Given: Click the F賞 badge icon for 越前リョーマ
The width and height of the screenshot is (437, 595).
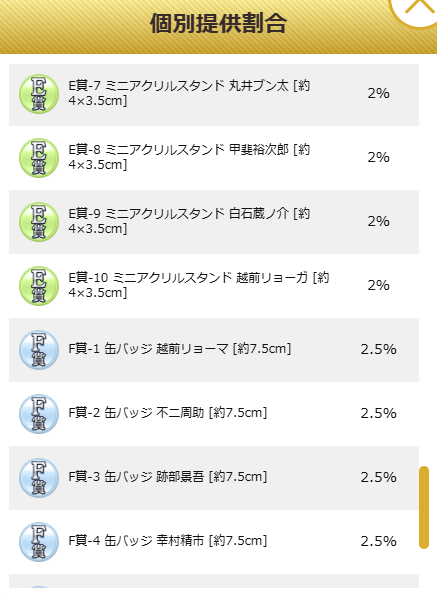Looking at the screenshot, I should point(39,350).
